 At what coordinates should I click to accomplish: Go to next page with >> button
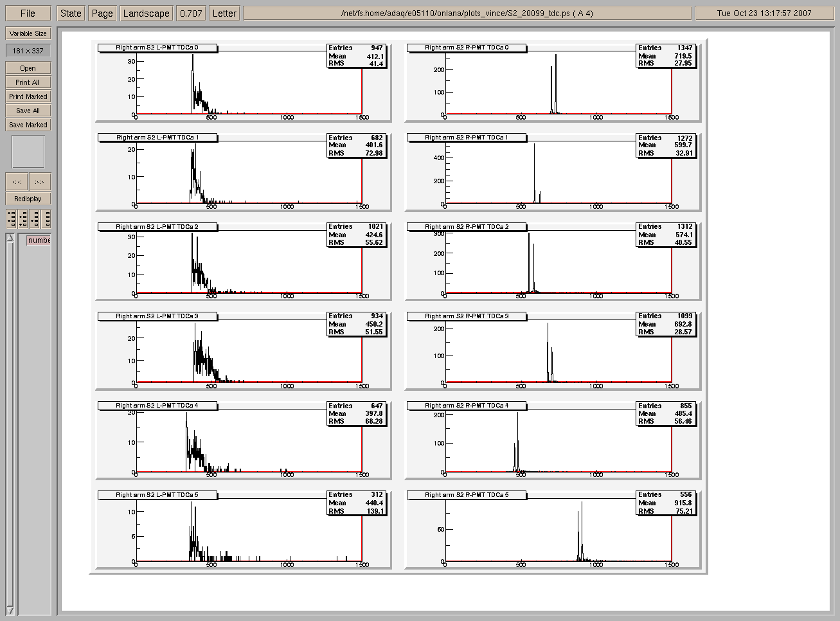tap(40, 182)
